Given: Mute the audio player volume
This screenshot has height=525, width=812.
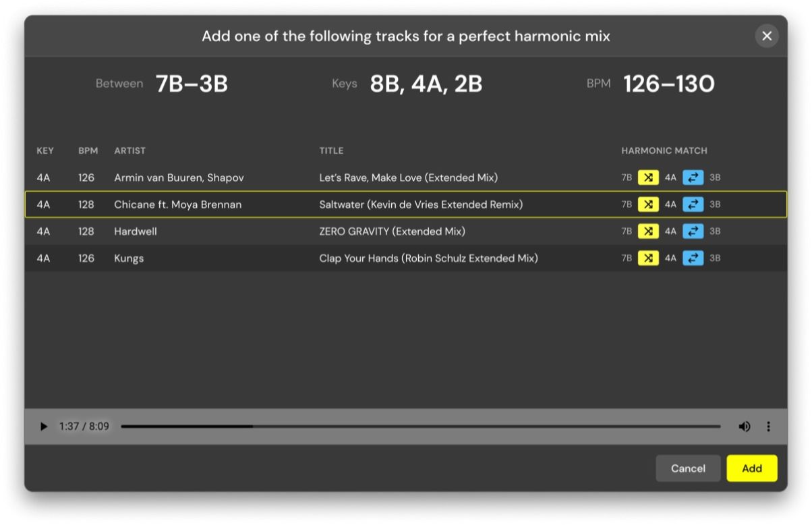Looking at the screenshot, I should point(744,426).
